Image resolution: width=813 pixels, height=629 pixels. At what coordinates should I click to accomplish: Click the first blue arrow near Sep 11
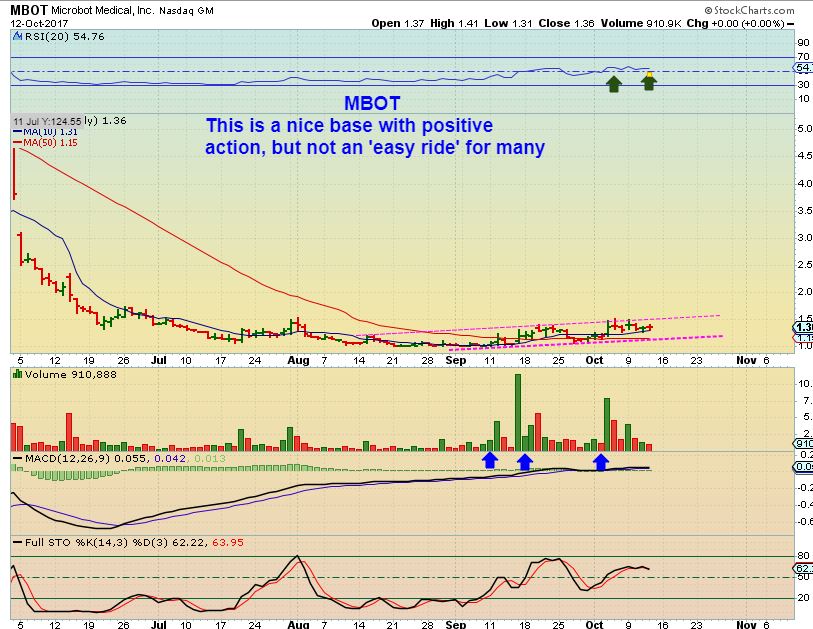(490, 460)
